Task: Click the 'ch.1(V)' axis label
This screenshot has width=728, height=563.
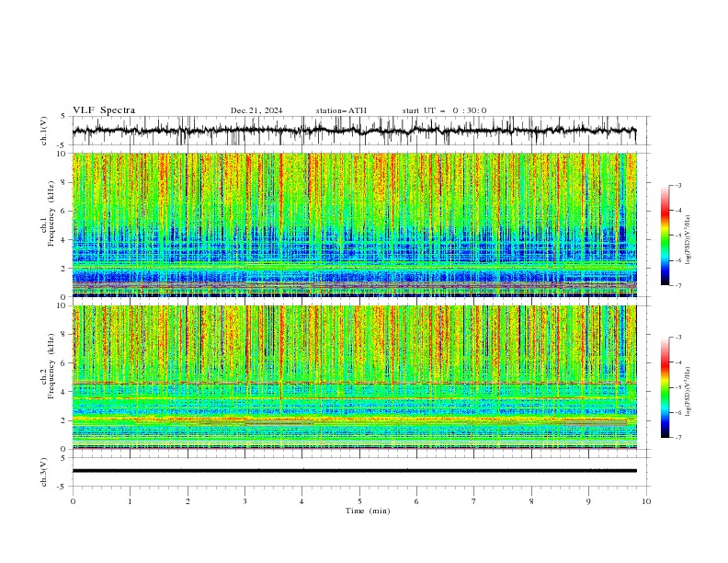Action: tap(44, 131)
